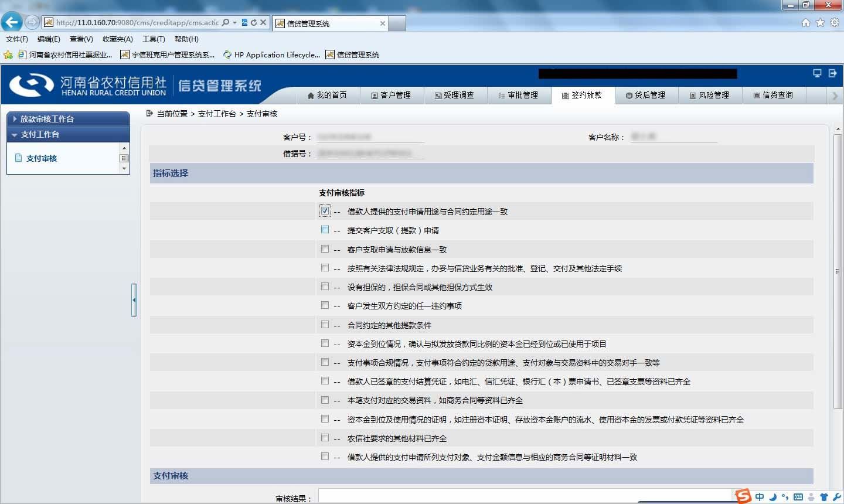Check 设有担保的，担保合同或其他担保方式生效

pos(325,286)
